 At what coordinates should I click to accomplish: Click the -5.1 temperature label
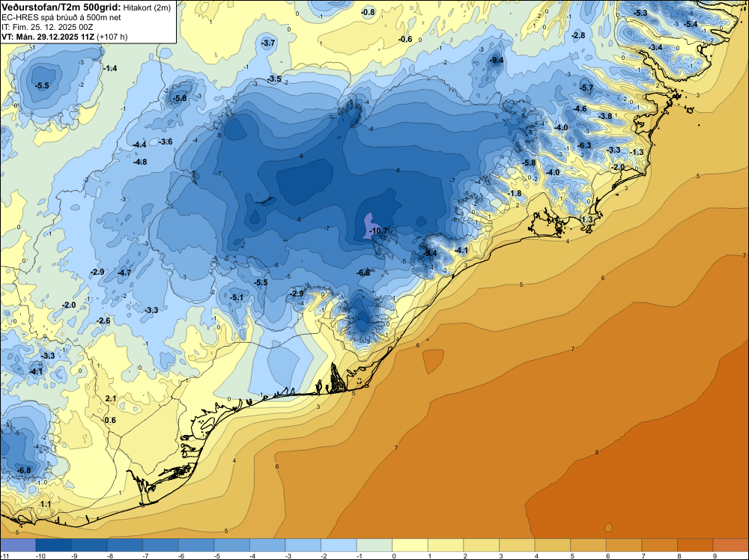pos(237,297)
